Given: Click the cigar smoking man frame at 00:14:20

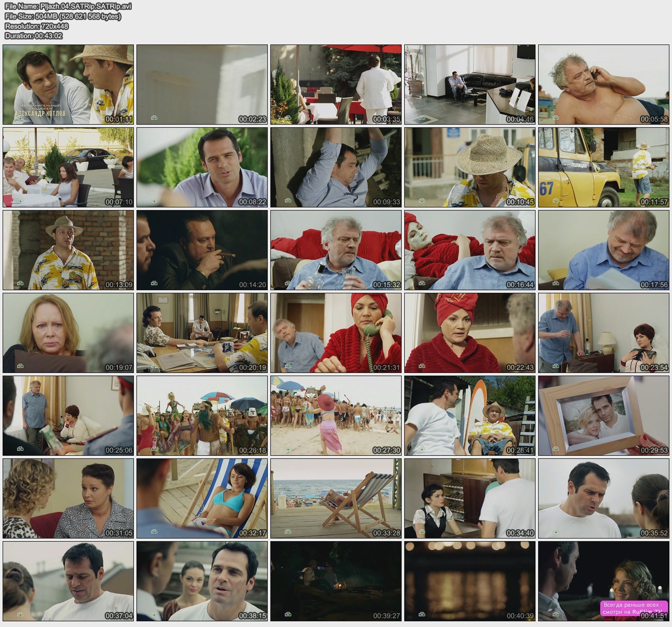Looking at the screenshot, I should coord(202,250).
